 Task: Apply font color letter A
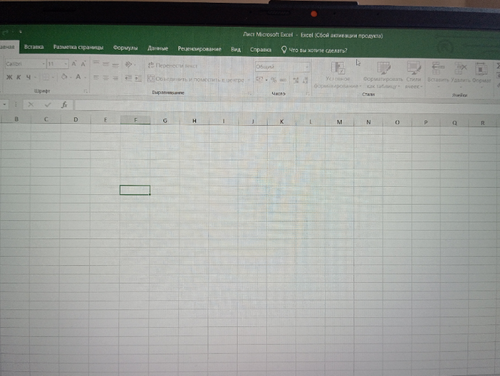pyautogui.click(x=78, y=77)
